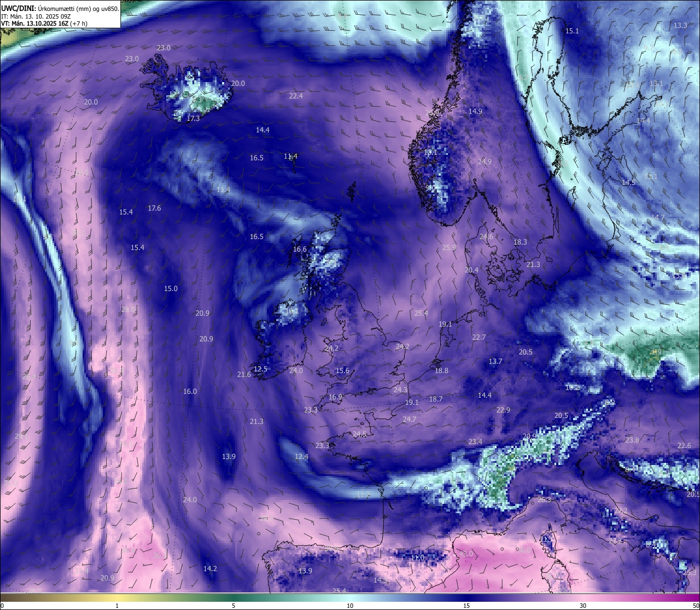700x610 pixels.
Task: Select the 20.4 value over Denmark
Action: [471, 270]
